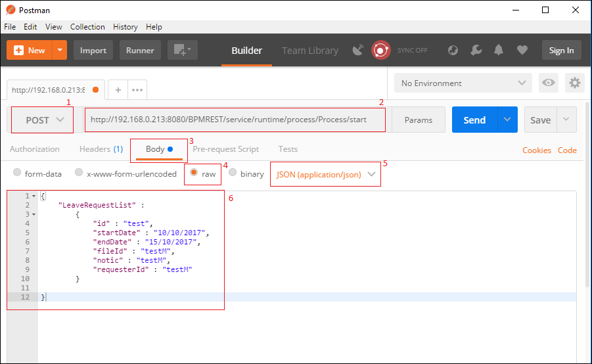This screenshot has height=364, width=592.
Task: Open the History menu
Action: coord(125,27)
